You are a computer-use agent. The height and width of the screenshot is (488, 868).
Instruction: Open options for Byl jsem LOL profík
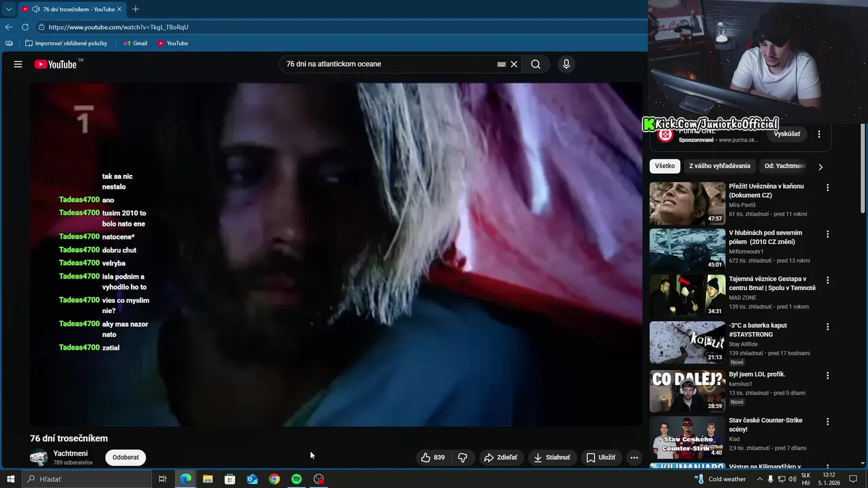click(x=827, y=375)
